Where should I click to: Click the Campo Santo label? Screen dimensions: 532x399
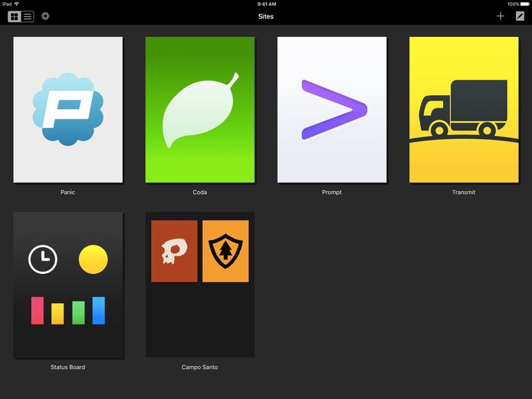[200, 367]
